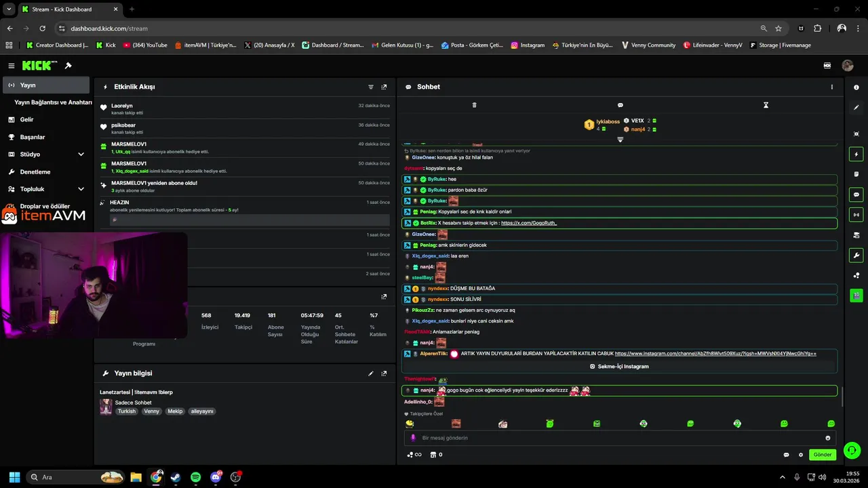The image size is (868, 488).
Task: Pop out the stream statistics panel
Action: point(384,297)
